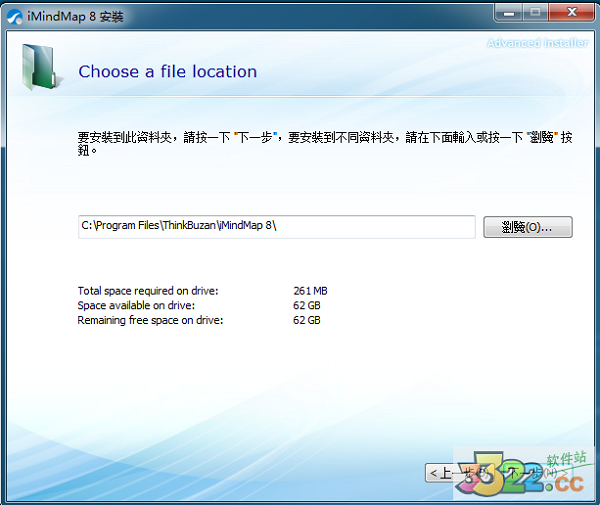Click the '62 GB' value beside Remaining free space
This screenshot has height=505, width=600.
[x=307, y=320]
